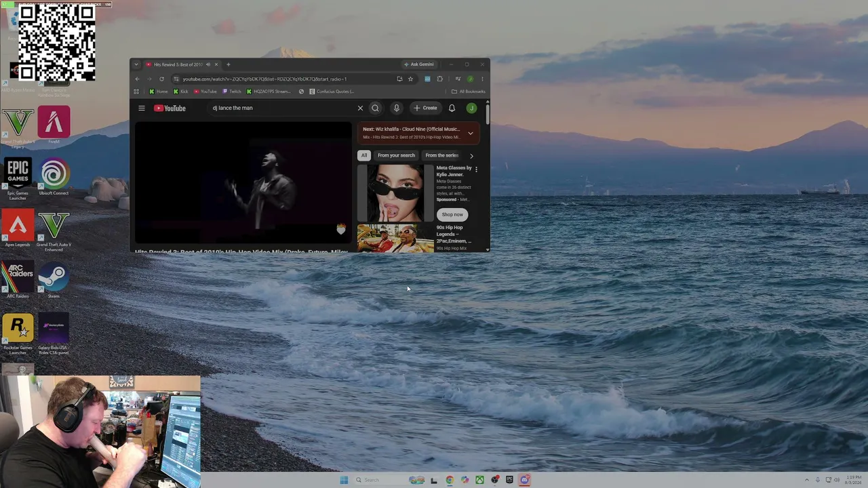The image size is (868, 488).
Task: Open Chrome's three-dot menu
Action: (482, 79)
